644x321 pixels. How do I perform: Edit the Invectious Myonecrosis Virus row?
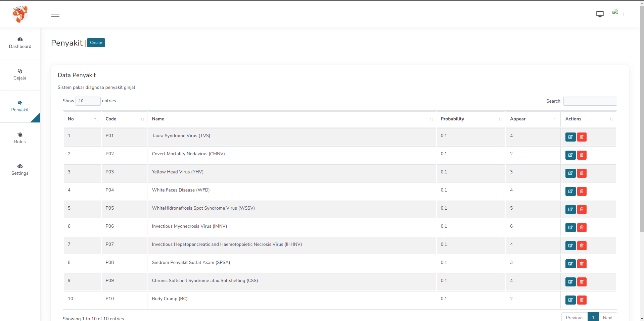[570, 227]
